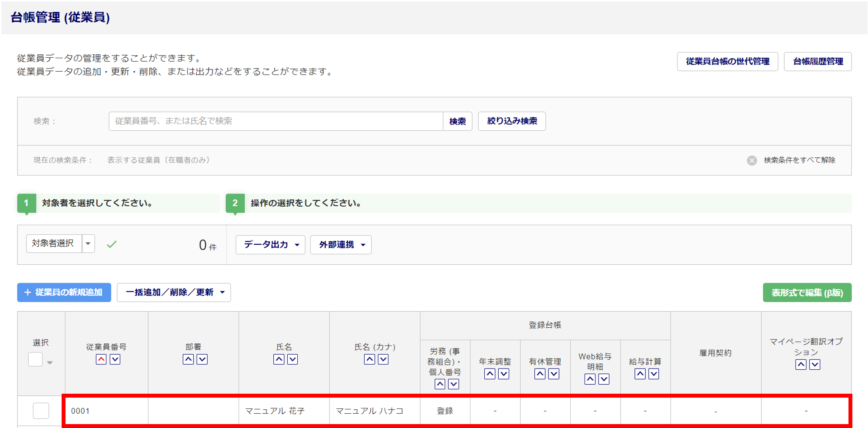Screen dimensions: 868x428
Task: Click the clear-all search conditions X icon
Action: coord(752,161)
